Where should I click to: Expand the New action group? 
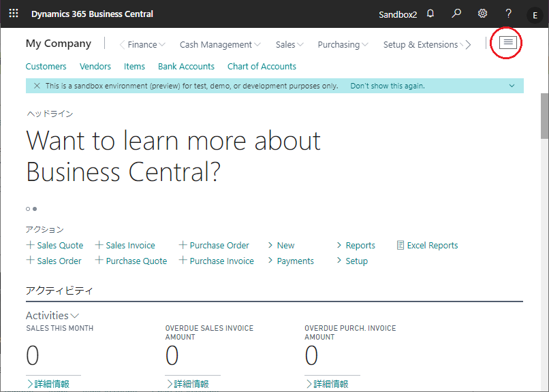click(281, 245)
